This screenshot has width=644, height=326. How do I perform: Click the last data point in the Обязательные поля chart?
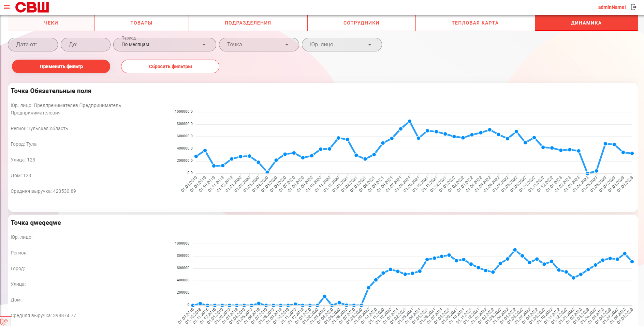tap(632, 153)
